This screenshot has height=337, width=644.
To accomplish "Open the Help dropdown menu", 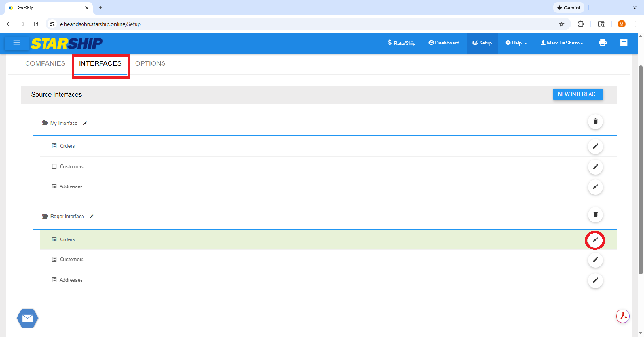I will (516, 43).
